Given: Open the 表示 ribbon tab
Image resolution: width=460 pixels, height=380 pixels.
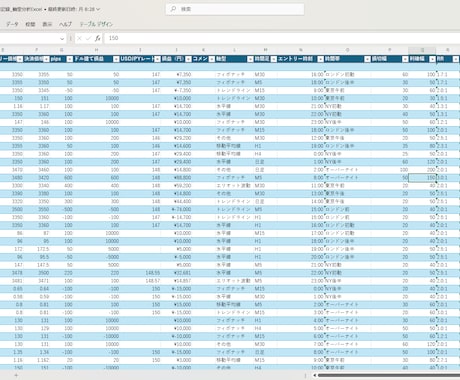Looking at the screenshot, I should click(47, 24).
